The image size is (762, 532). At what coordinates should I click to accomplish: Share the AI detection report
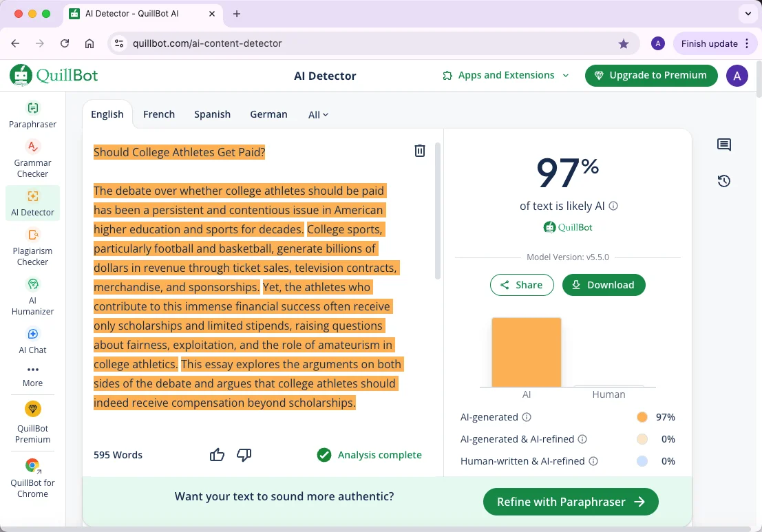[x=522, y=285]
